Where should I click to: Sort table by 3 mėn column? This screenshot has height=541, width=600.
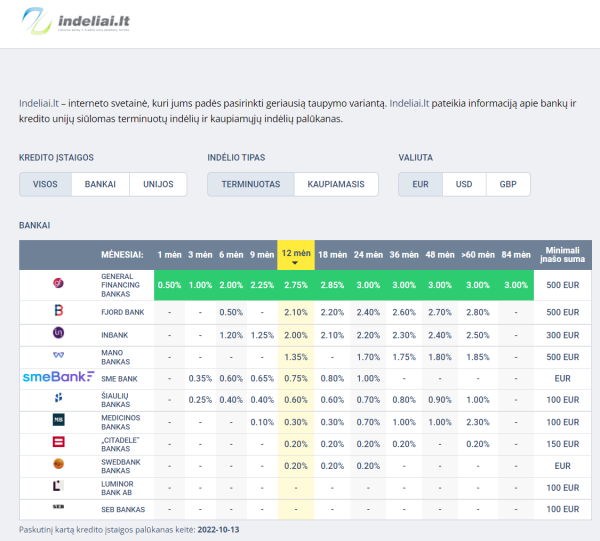(200, 255)
